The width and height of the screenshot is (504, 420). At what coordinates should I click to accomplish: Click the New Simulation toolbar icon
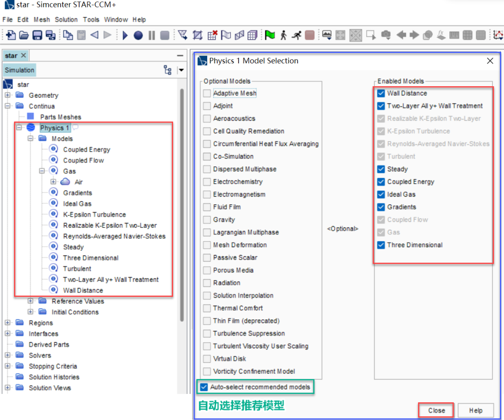point(10,35)
